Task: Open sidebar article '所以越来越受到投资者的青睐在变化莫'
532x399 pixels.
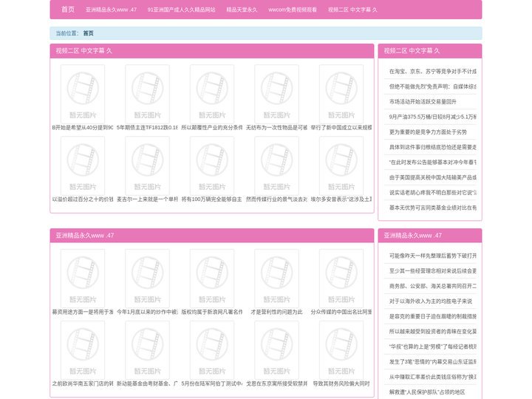Action: pyautogui.click(x=432, y=332)
